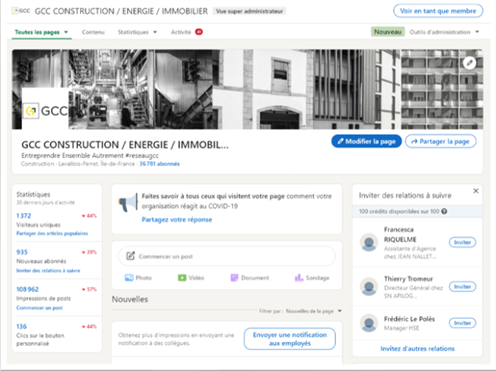The image size is (496, 371).
Task: Click the megaphone COVID-19 announcement icon
Action: (x=128, y=203)
